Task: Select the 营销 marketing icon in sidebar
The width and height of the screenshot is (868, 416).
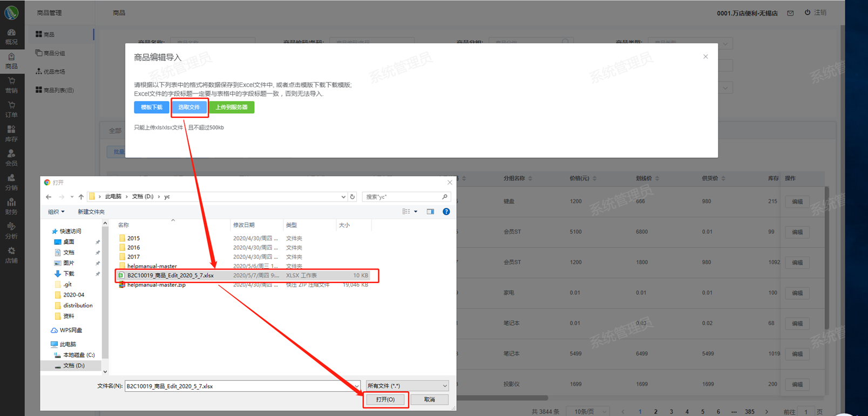Action: (11, 85)
